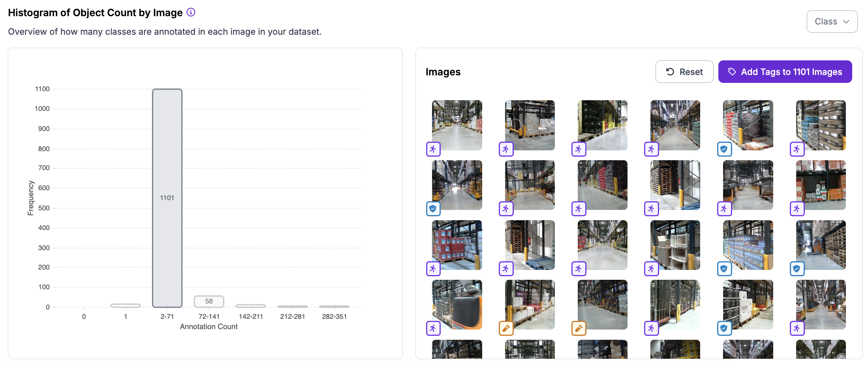Click the first orange pencil badge in the fourth row
This screenshot has width=868, height=367.
click(506, 328)
